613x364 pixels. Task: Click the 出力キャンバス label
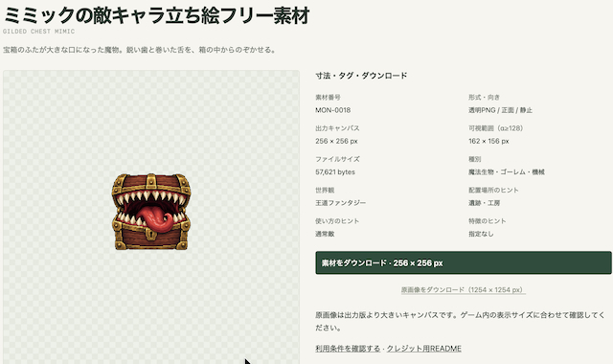pos(337,128)
